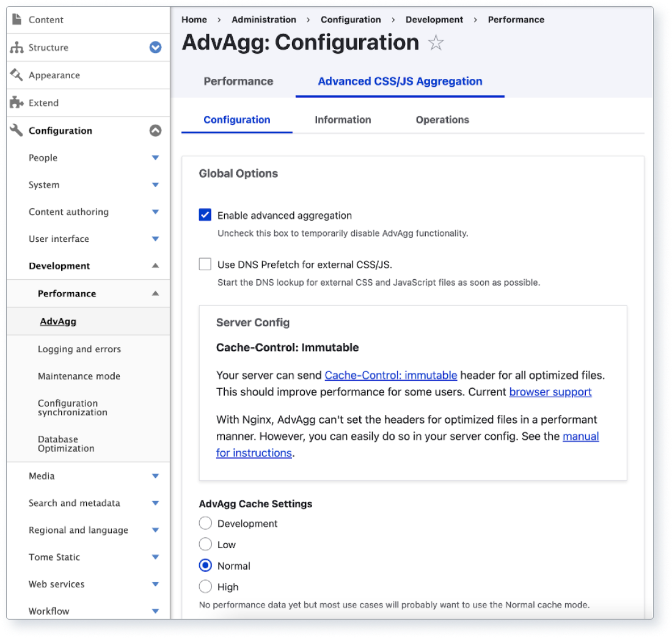The width and height of the screenshot is (672, 638).
Task: Star this page using the bookmark star icon
Action: [x=436, y=42]
